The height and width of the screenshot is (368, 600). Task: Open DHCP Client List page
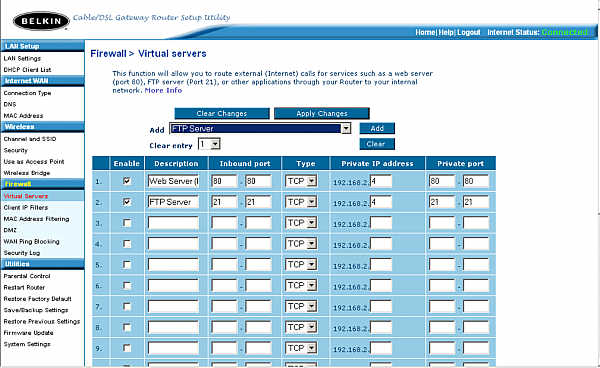click(x=27, y=70)
